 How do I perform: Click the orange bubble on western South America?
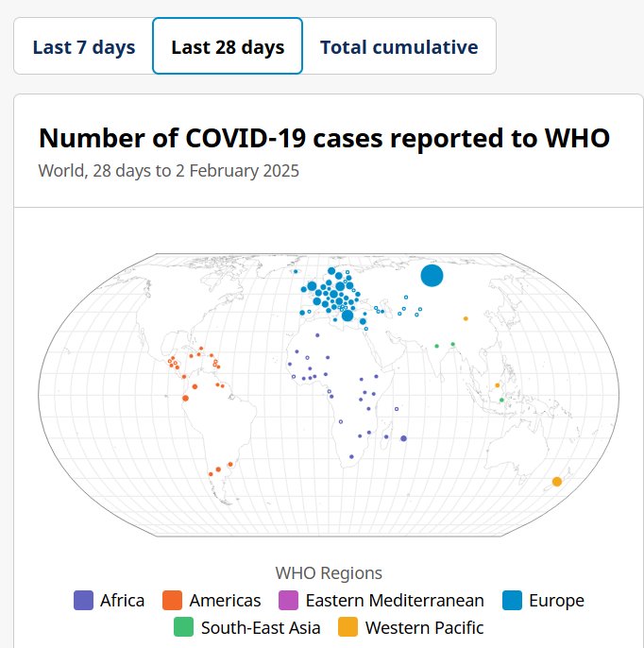pos(185,398)
